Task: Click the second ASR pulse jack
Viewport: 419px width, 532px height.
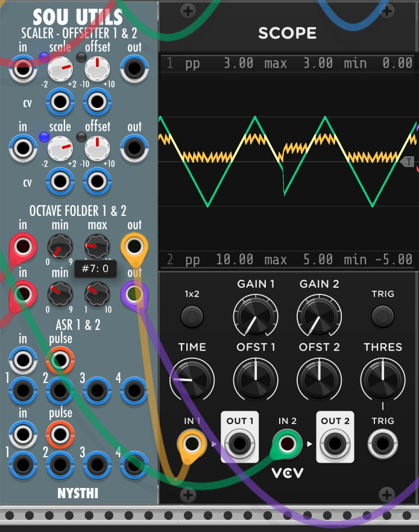Action: click(x=60, y=434)
